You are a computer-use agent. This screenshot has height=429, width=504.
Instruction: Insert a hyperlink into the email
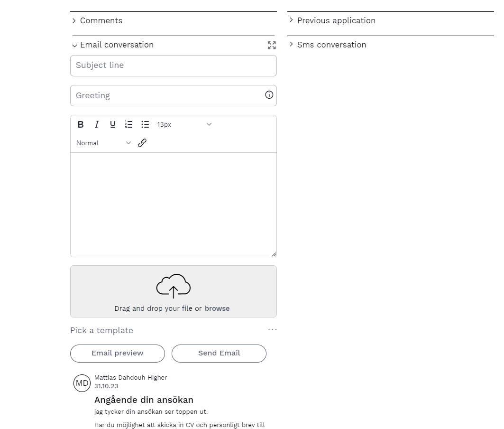click(x=142, y=143)
